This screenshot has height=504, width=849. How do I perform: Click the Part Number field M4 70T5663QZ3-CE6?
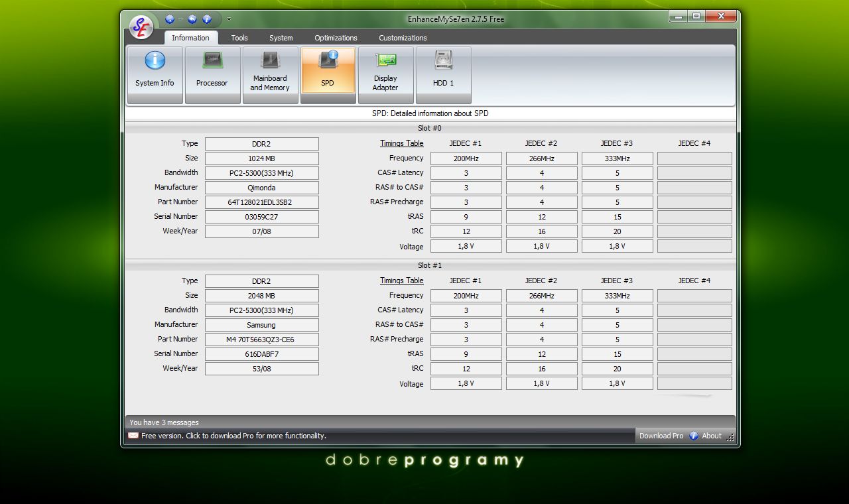point(261,340)
